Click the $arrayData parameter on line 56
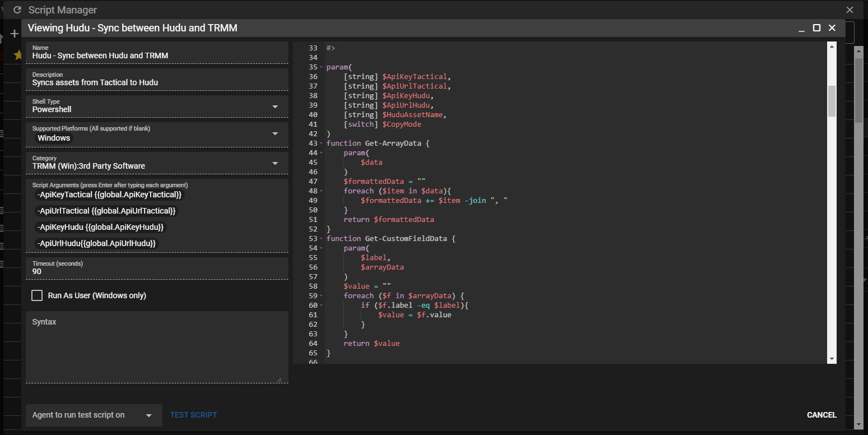This screenshot has height=435, width=868. tap(382, 267)
